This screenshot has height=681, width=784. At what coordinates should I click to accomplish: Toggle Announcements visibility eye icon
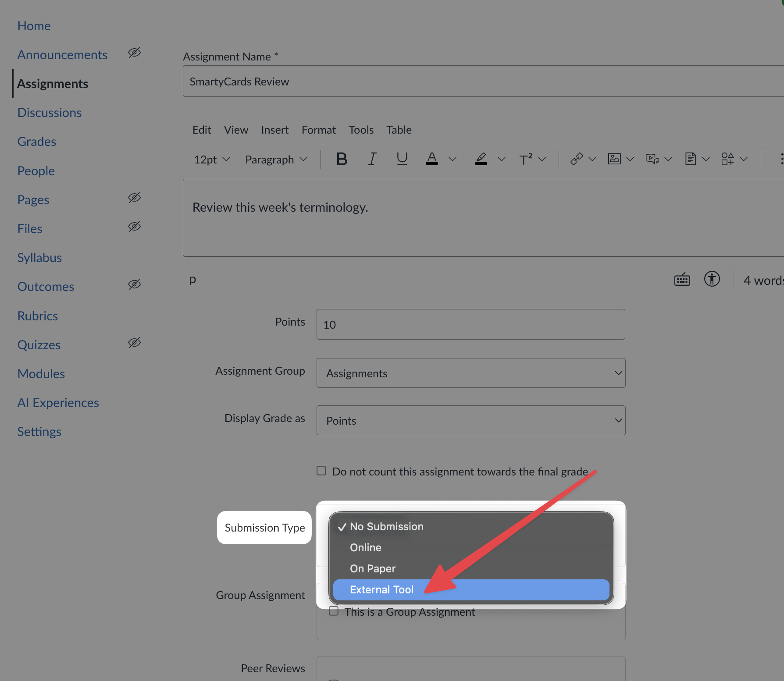pos(134,53)
